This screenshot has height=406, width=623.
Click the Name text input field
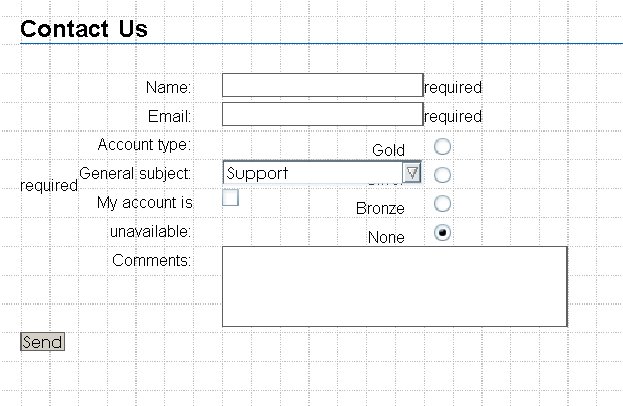tap(322, 85)
